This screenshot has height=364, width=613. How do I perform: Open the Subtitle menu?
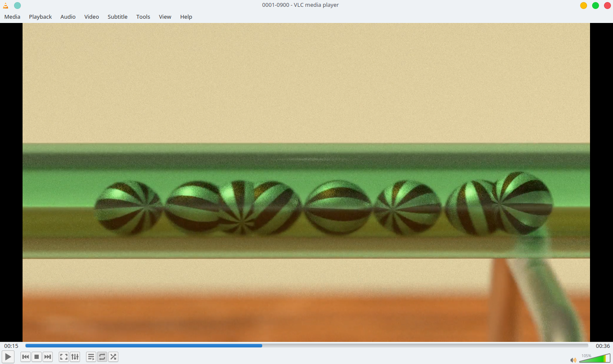coord(117,17)
